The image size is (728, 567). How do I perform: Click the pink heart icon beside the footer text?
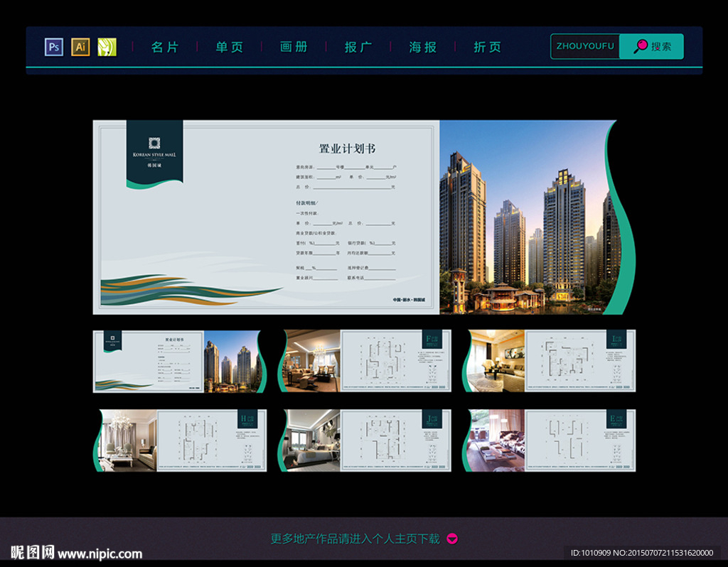point(451,540)
